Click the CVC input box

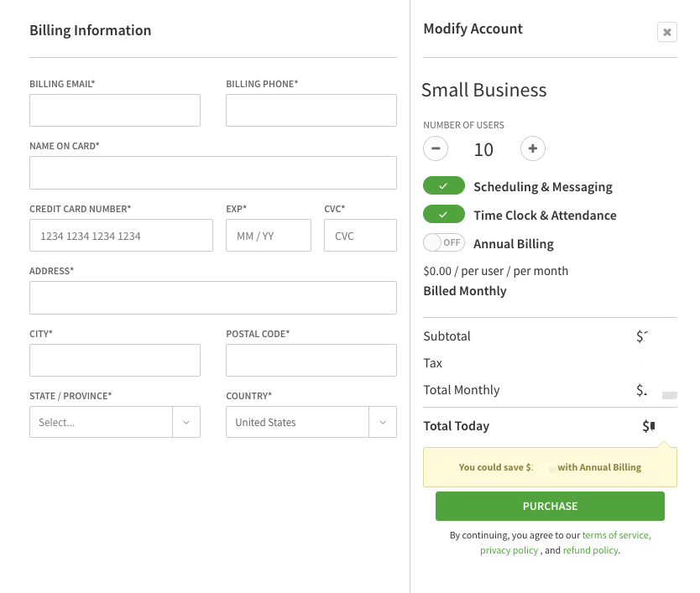[x=360, y=236]
